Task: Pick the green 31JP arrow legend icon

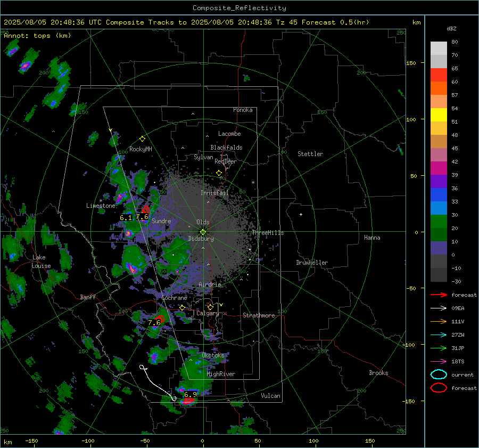Action: (439, 348)
